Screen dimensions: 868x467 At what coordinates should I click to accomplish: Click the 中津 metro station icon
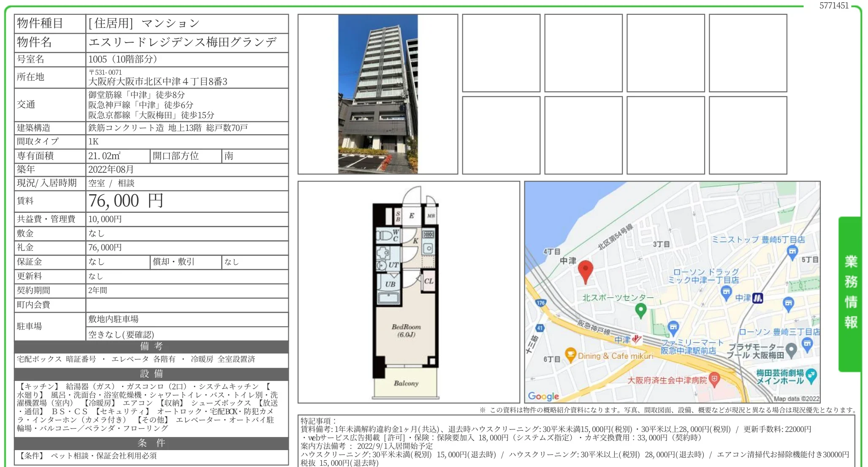tap(758, 298)
